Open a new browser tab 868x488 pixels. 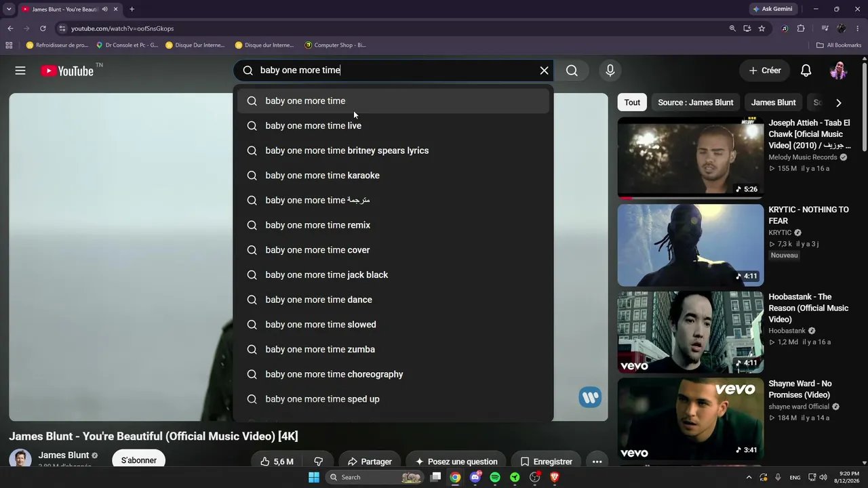click(132, 9)
